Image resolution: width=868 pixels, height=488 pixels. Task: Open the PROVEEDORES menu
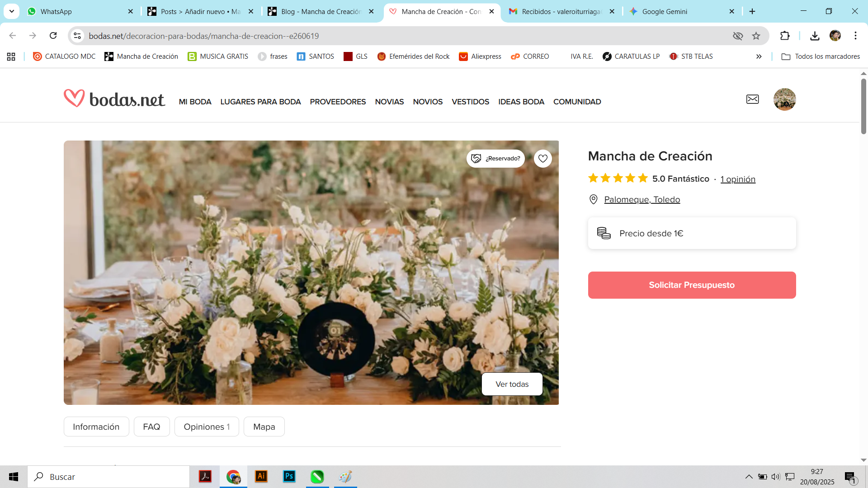pos(338,102)
